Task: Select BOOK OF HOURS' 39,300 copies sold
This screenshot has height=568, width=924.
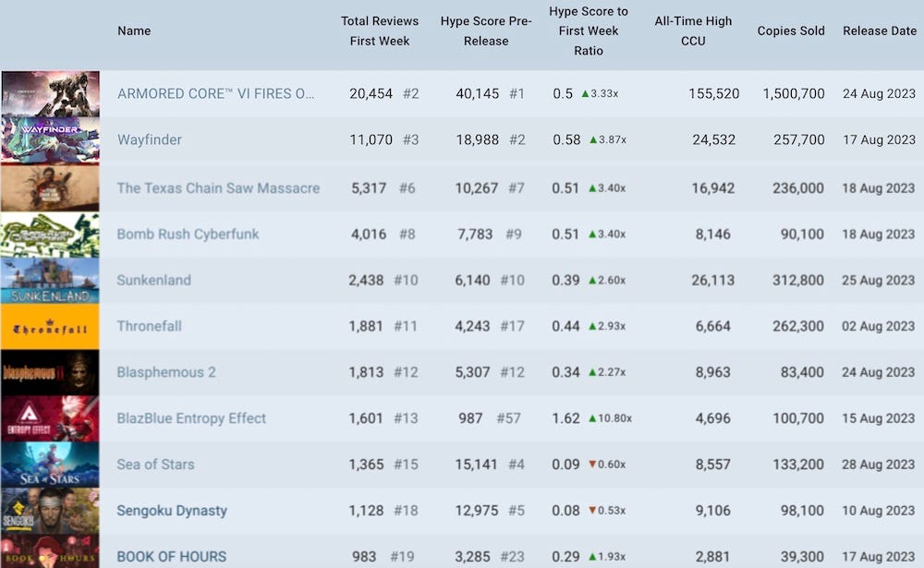Action: coord(801,557)
